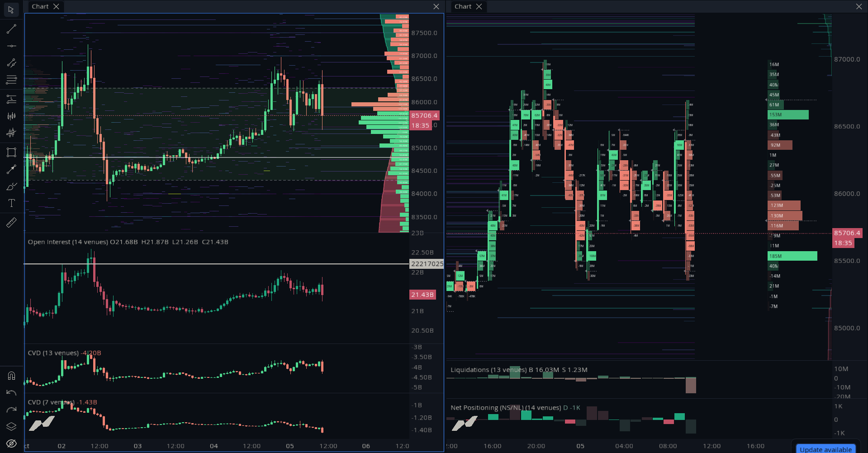Screen dimensions: 868x453
Task: Click the 130M red volume profile bar
Action: 785,216
